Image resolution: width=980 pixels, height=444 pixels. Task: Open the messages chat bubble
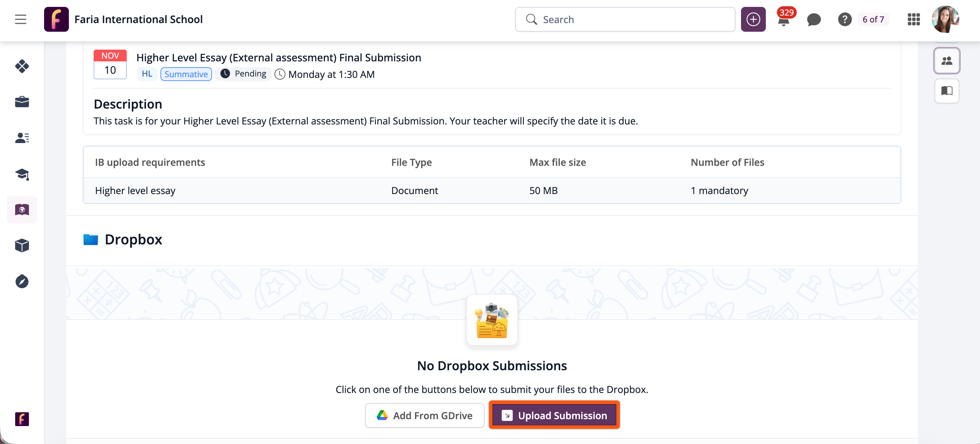click(813, 19)
